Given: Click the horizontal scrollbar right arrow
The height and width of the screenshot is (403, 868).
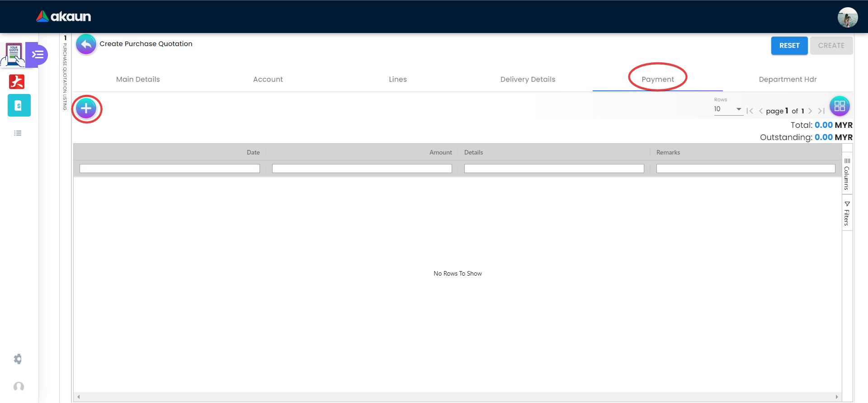Looking at the screenshot, I should [x=837, y=397].
